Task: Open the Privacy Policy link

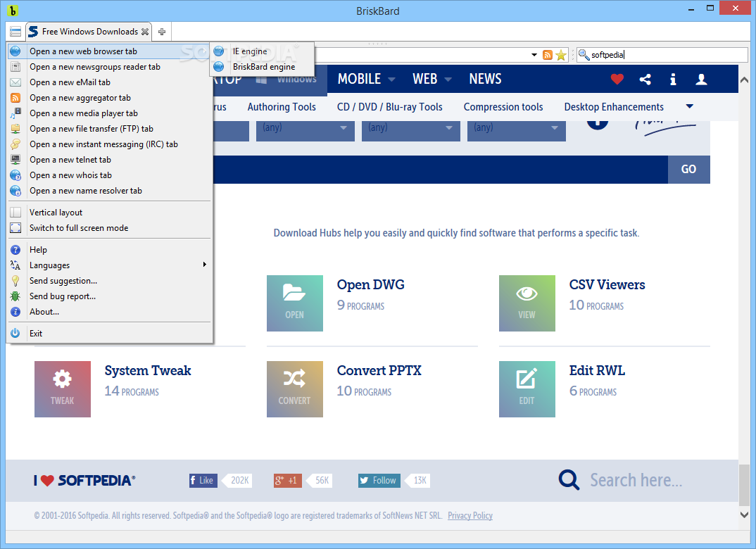Action: click(x=470, y=516)
